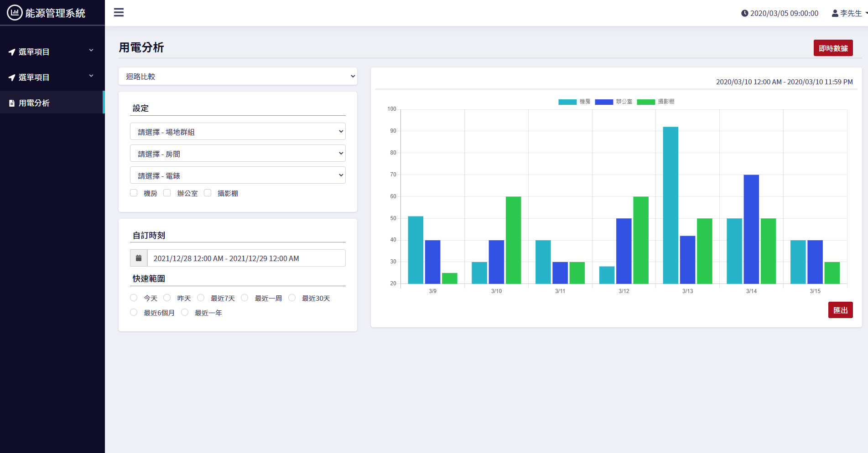The image size is (868, 453).
Task: Select the 最近一年 radio button
Action: [x=185, y=312]
